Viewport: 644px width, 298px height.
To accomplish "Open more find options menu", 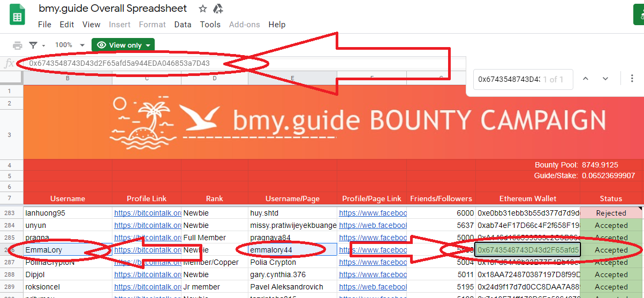I will pos(632,79).
